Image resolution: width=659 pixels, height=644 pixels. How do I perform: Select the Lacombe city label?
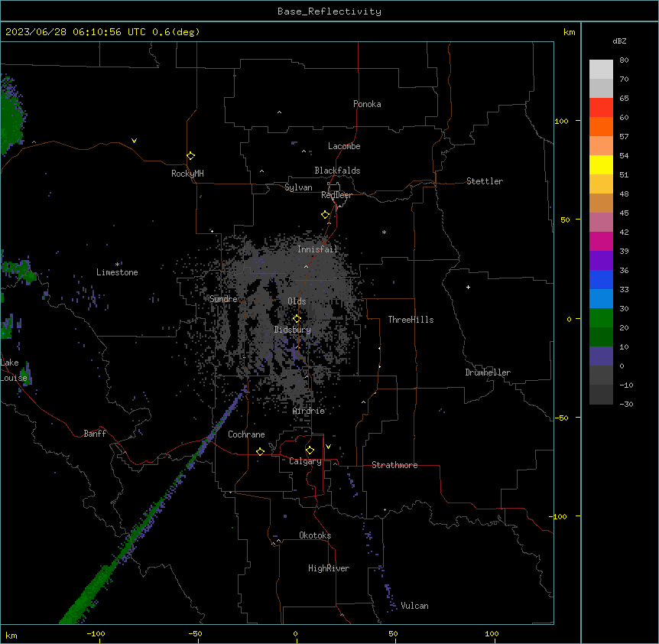(x=344, y=146)
